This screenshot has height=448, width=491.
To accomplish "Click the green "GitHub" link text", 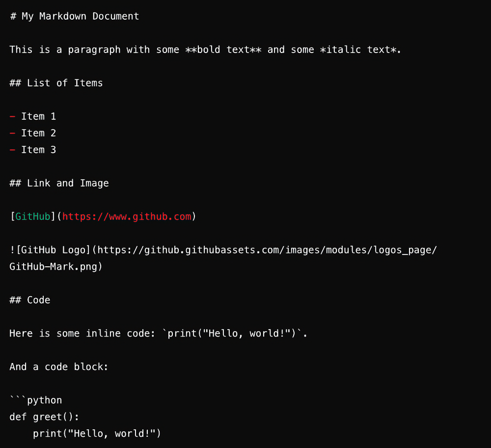I will [33, 217].
